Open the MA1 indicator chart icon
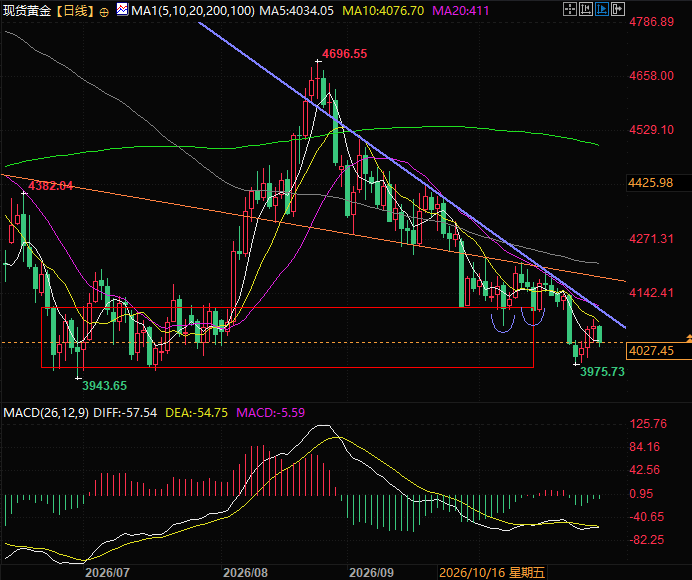Image resolution: width=692 pixels, height=580 pixels. (x=122, y=9)
